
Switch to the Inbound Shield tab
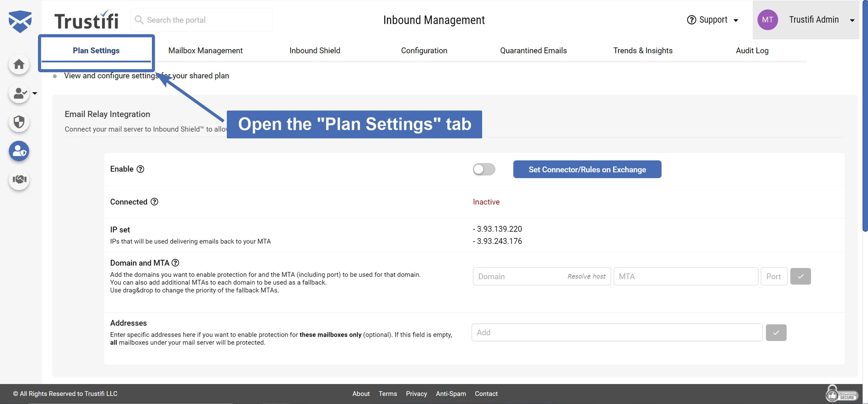point(315,51)
